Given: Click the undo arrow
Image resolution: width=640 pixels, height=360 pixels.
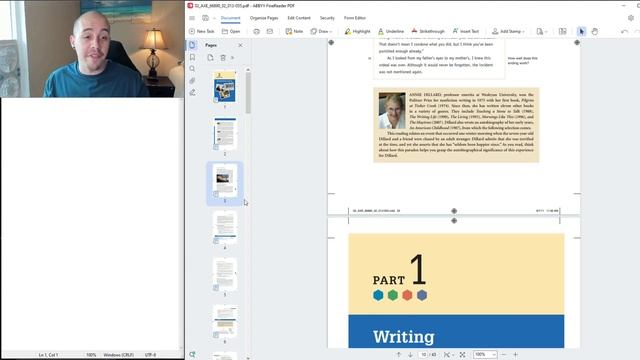Looking at the screenshot, I should click(x=624, y=31).
